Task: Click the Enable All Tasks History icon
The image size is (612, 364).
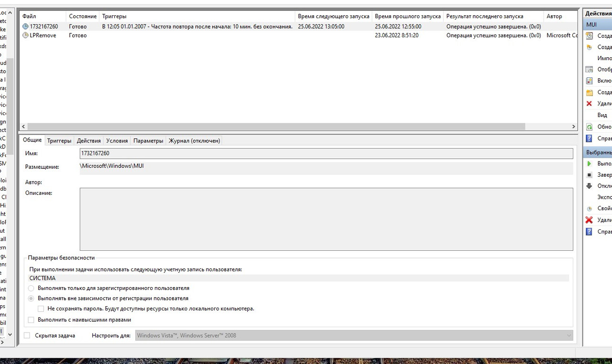Action: pos(589,81)
